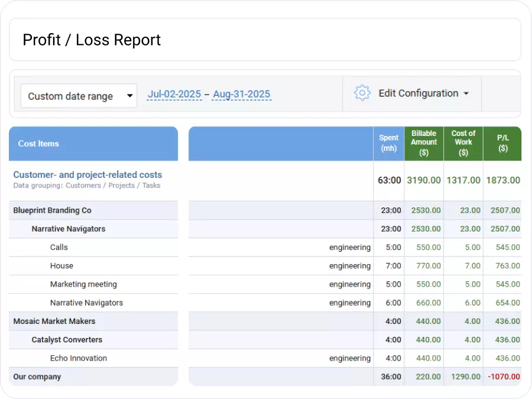Sort by the Spent (mh) column header
Viewport: 532px width, 399px height.
[388, 143]
